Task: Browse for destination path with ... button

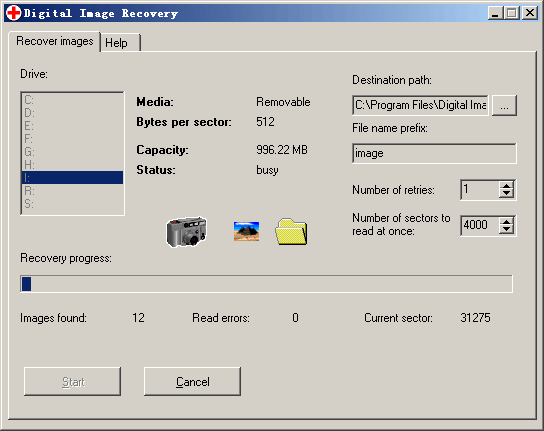Action: [x=504, y=105]
